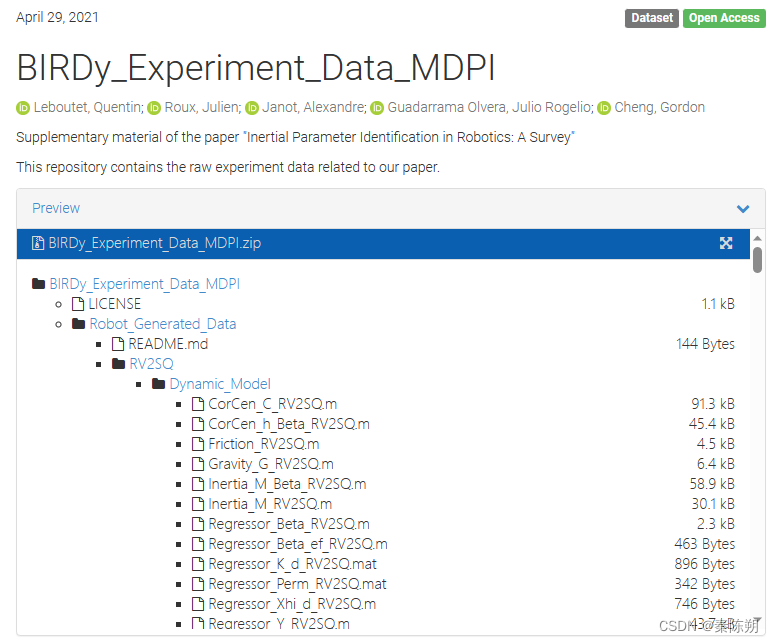This screenshot has height=643, width=773.
Task: Click file icon next to Gravity_G_RV2SQ.m
Action: (x=198, y=464)
